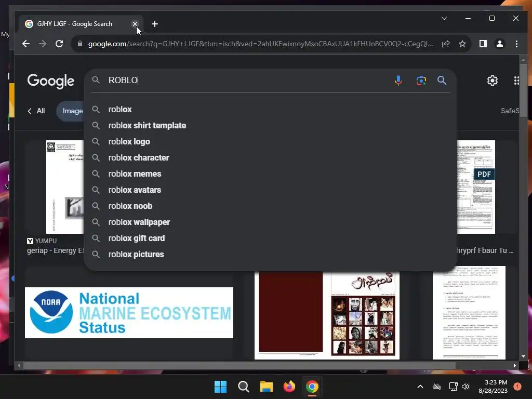Select the 'roblox' suggestion
The height and width of the screenshot is (399, 532).
point(270,109)
